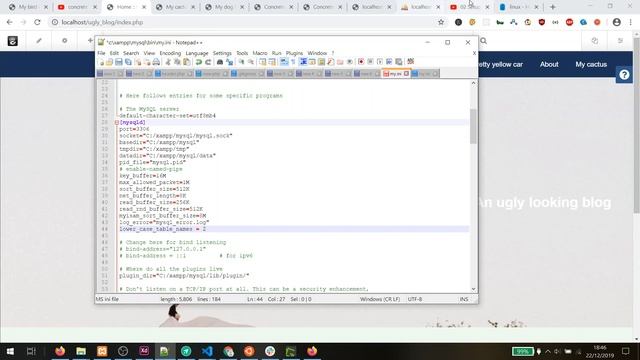Click the Print icon in Notepad++ toolbar
Screen dimensions: 640x360
(x=156, y=62)
